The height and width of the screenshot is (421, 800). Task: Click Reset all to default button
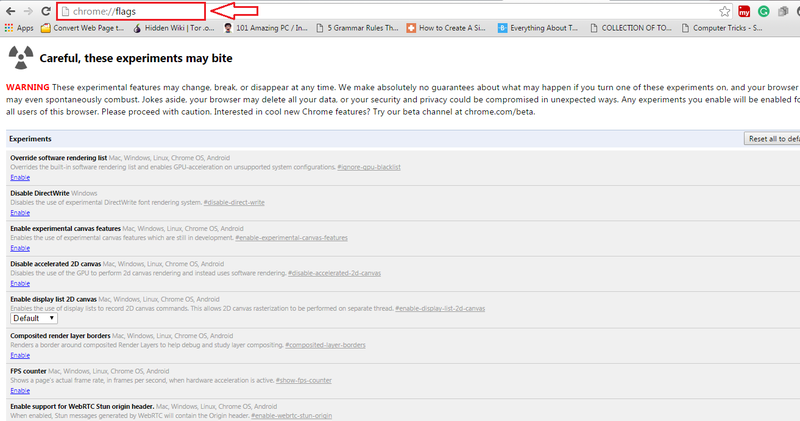[x=772, y=139]
